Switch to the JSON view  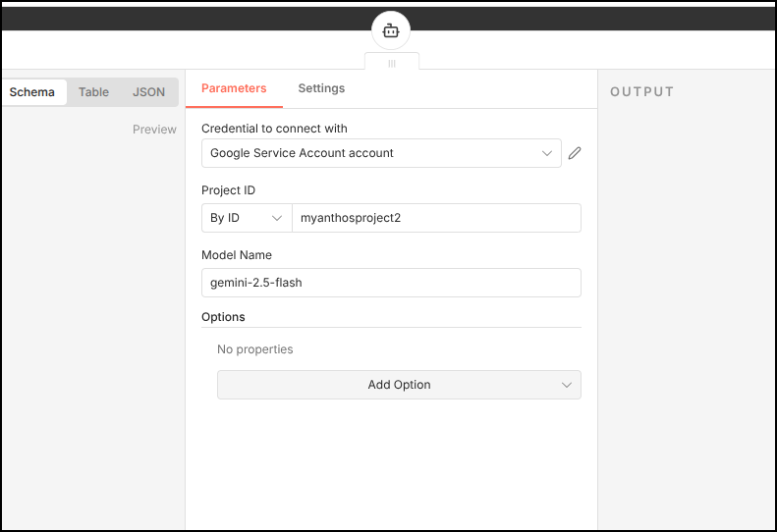[148, 92]
